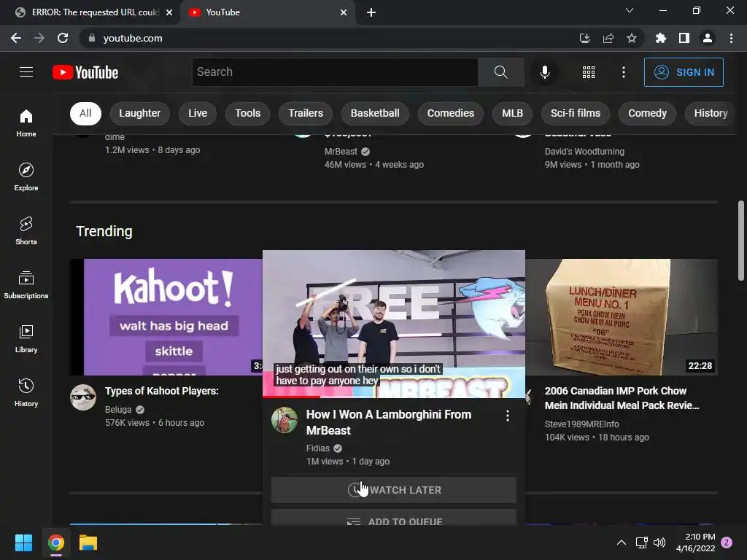Screen dimensions: 747x560
Task: Switch to the YouTube browser tab
Action: coord(267,12)
